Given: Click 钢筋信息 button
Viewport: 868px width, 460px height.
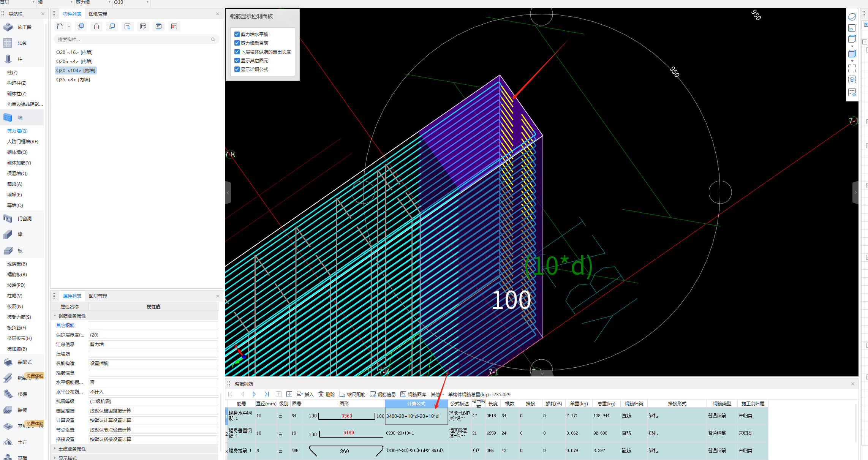Looking at the screenshot, I should pos(383,394).
